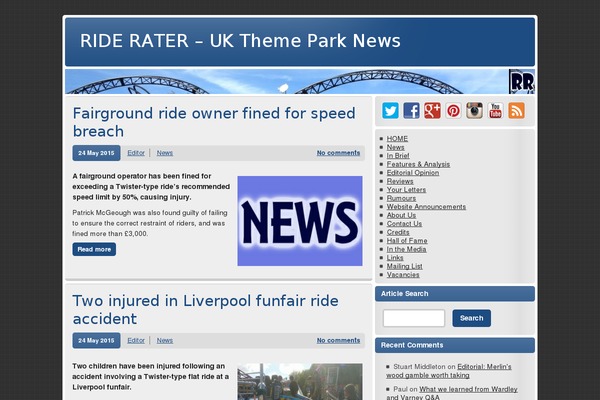Open the Twitter social icon
600x400 pixels.
(390, 111)
